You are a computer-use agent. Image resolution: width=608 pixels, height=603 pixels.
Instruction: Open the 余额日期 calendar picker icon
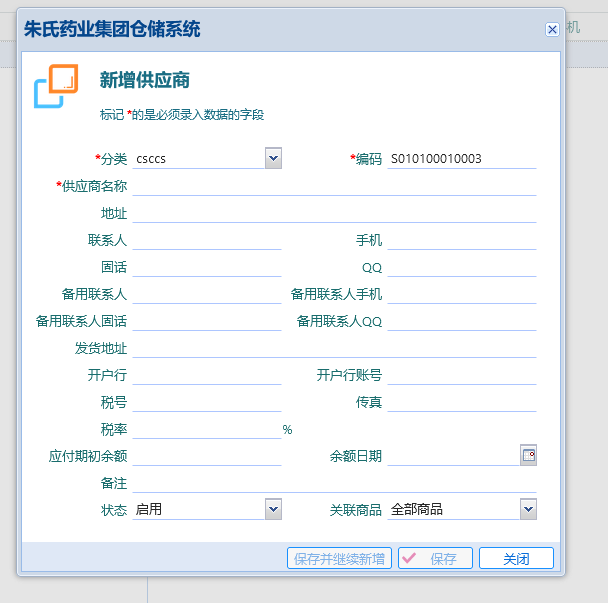(529, 455)
